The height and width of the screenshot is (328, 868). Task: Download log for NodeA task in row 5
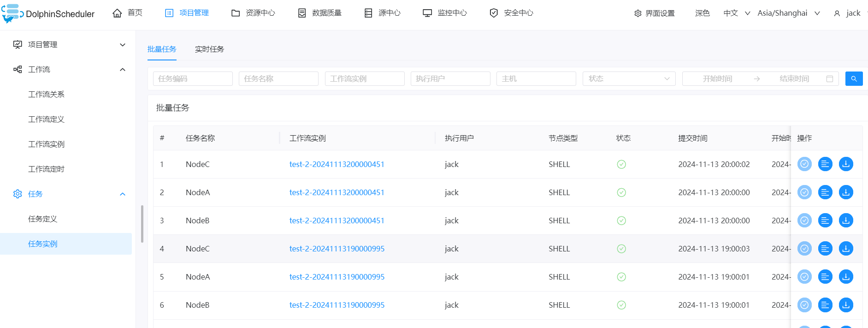point(846,277)
